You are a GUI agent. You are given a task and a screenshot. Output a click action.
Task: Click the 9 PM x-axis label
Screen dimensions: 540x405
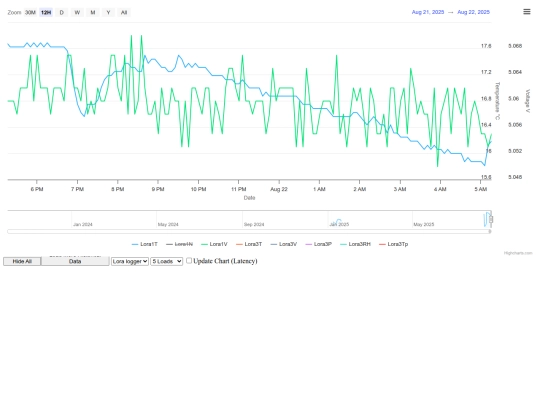tap(158, 189)
